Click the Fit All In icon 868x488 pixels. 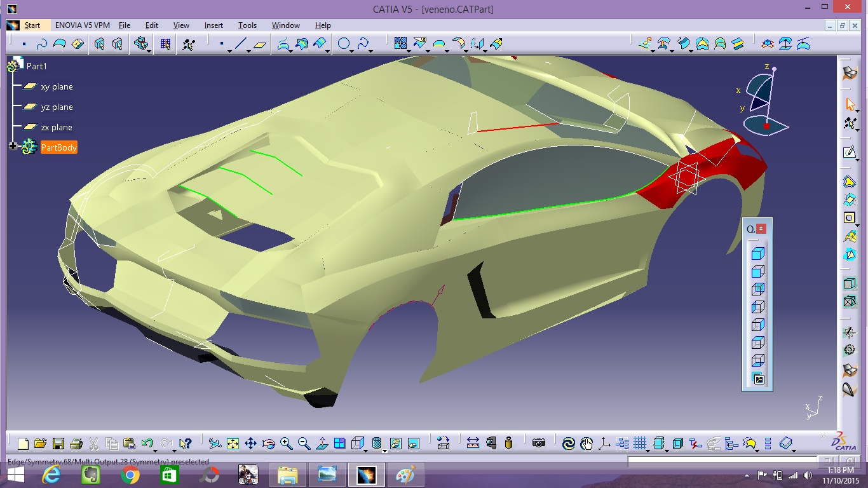[x=233, y=443]
